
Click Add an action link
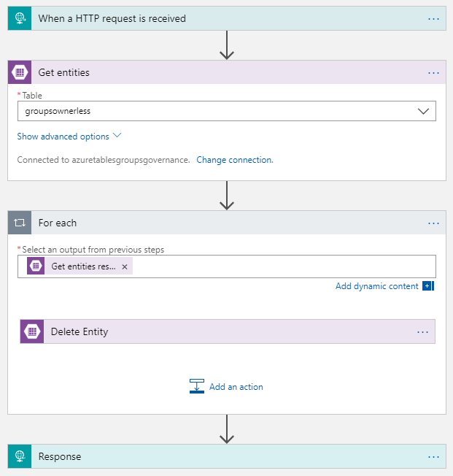pos(236,387)
